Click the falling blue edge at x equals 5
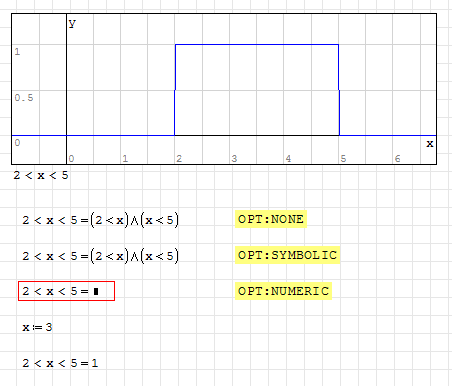The image size is (452, 386). click(x=339, y=90)
